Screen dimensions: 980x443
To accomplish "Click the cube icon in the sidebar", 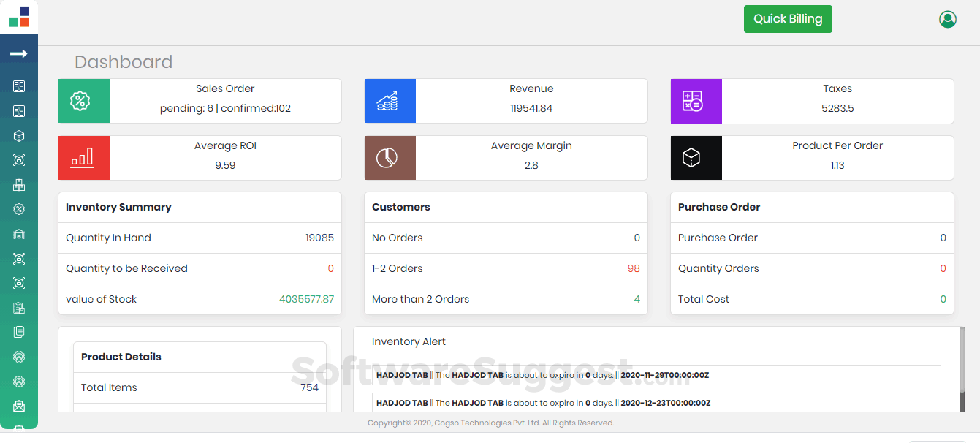I will 19,136.
